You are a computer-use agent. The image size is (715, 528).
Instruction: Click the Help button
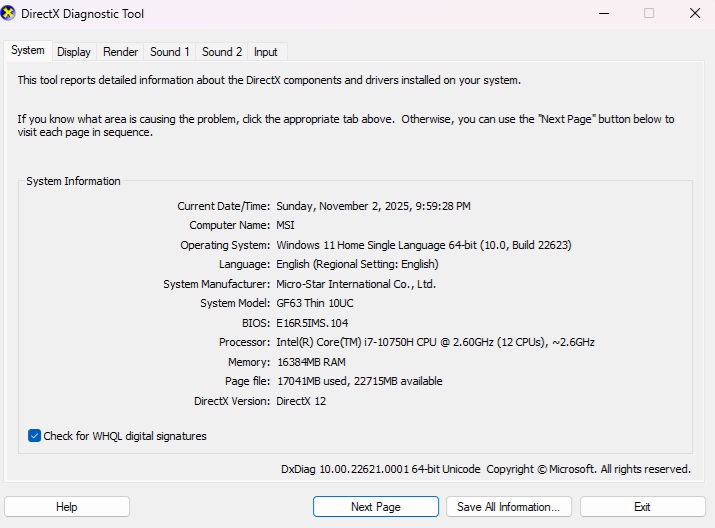[x=67, y=507]
